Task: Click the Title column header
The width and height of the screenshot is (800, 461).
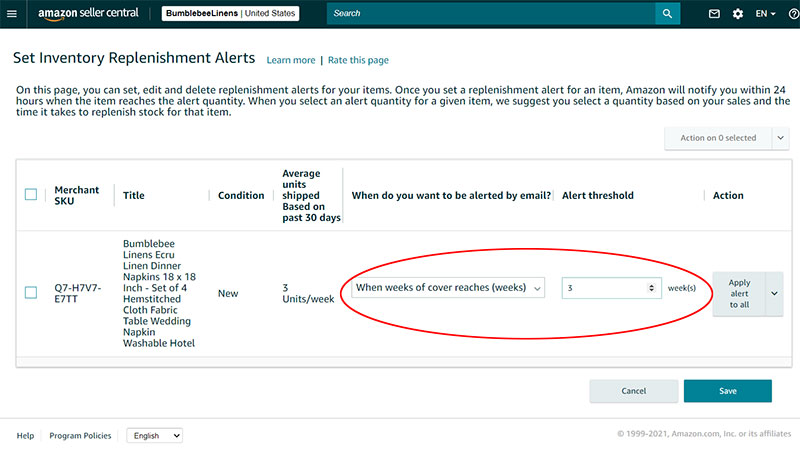Action: click(134, 195)
